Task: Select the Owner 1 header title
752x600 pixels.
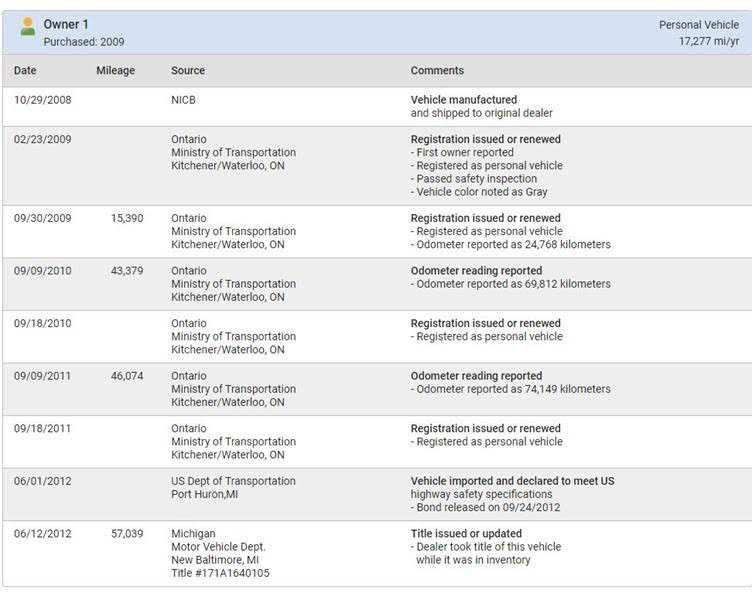Action: 66,24
